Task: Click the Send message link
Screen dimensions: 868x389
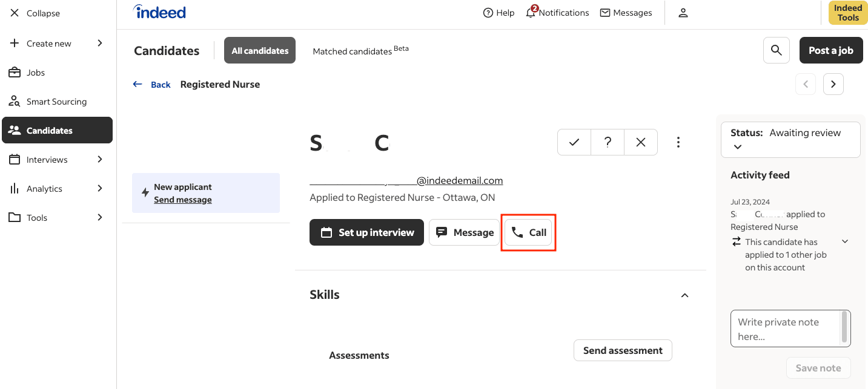Action: pyautogui.click(x=182, y=200)
